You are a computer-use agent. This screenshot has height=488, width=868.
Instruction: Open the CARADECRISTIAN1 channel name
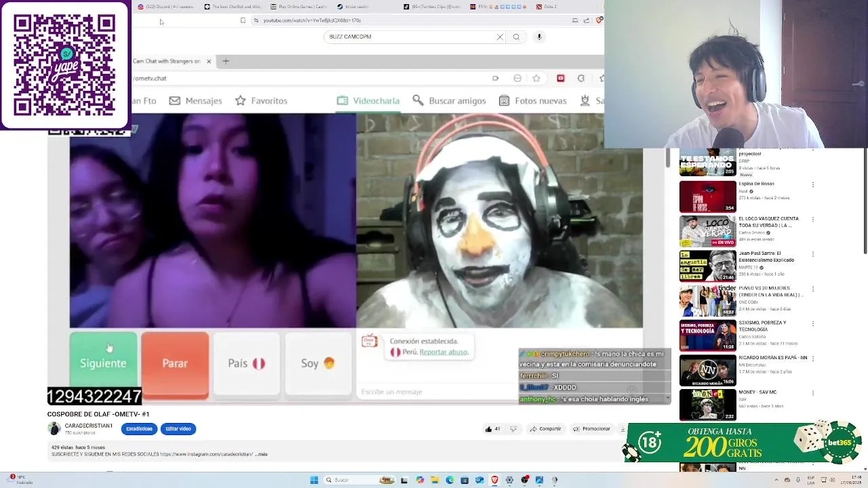point(88,426)
